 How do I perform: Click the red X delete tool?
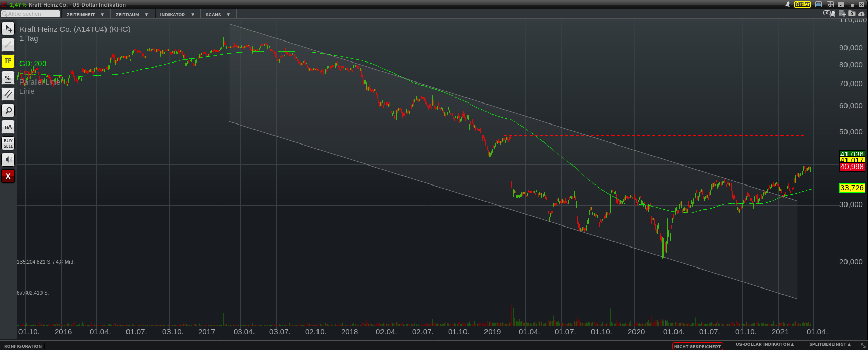pos(8,176)
